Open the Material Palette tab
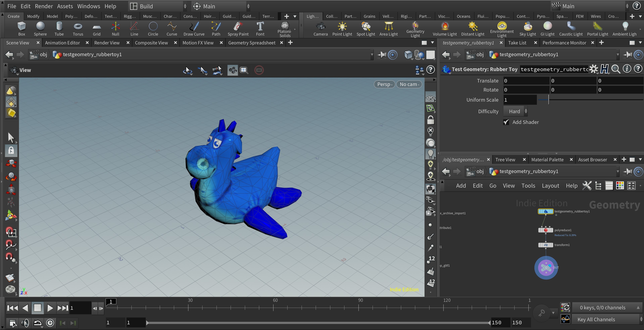 tap(547, 160)
